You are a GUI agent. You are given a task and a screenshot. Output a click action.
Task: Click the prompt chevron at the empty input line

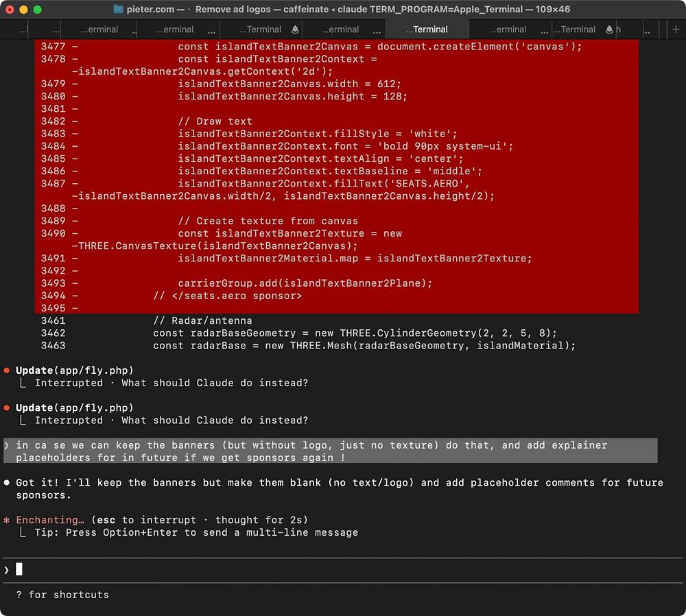(6, 569)
